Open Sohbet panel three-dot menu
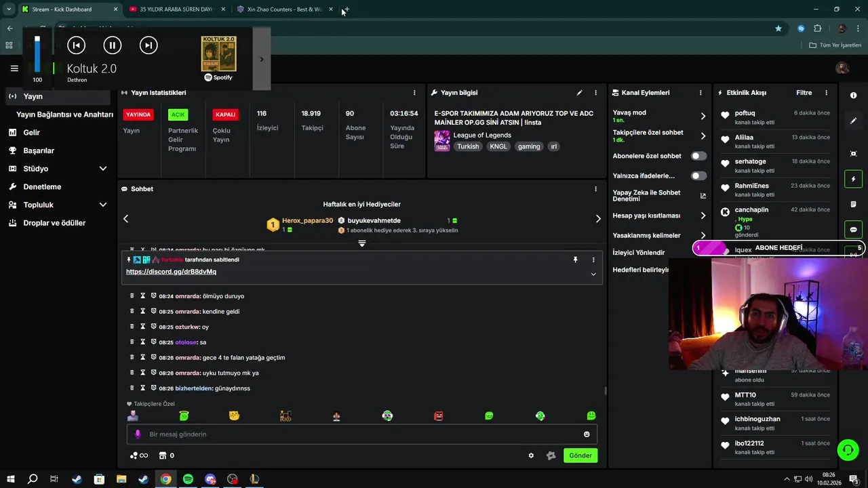The image size is (868, 488). pos(596,189)
